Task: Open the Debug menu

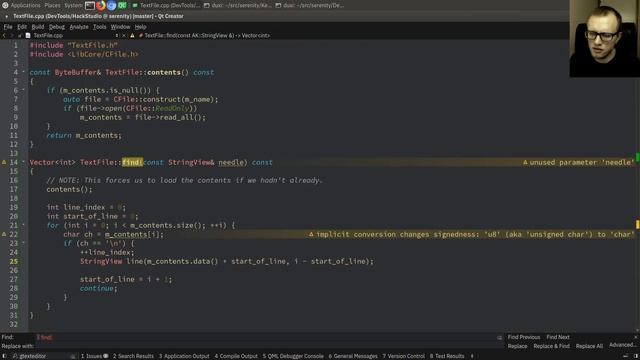Action: point(57,27)
